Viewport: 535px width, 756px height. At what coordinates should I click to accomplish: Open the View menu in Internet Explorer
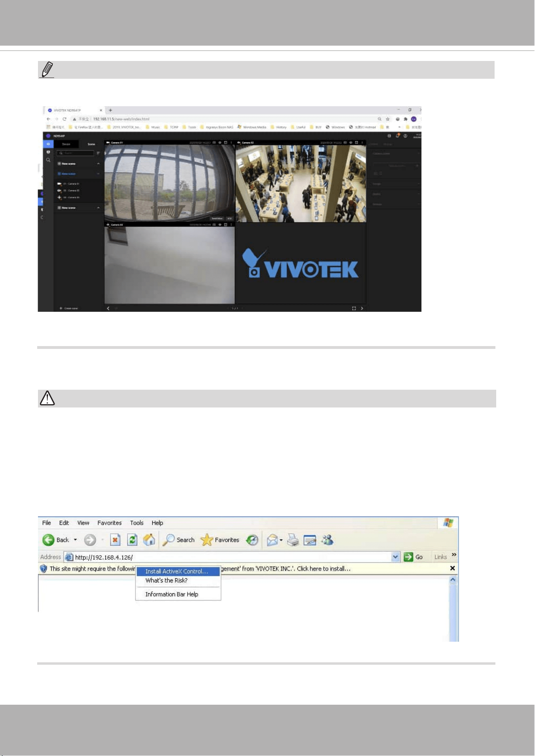pos(83,523)
